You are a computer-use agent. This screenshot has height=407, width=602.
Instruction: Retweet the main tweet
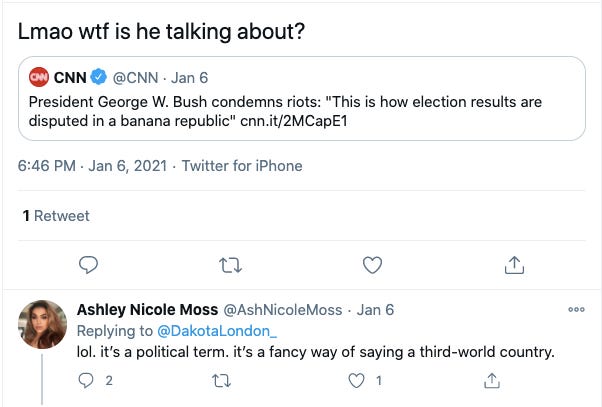coord(230,264)
